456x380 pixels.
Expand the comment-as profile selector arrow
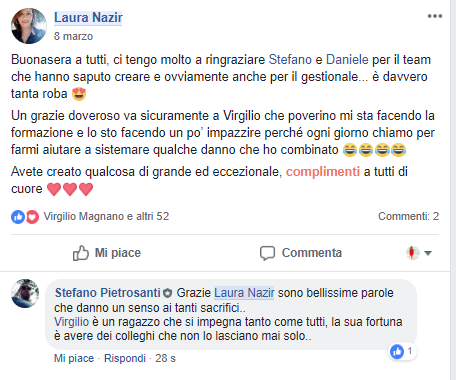pyautogui.click(x=428, y=253)
